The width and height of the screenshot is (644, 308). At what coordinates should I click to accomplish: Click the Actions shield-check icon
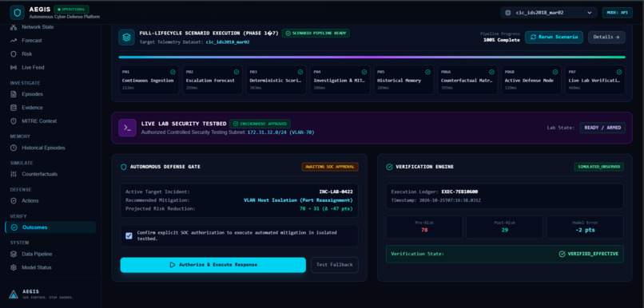[x=14, y=200]
